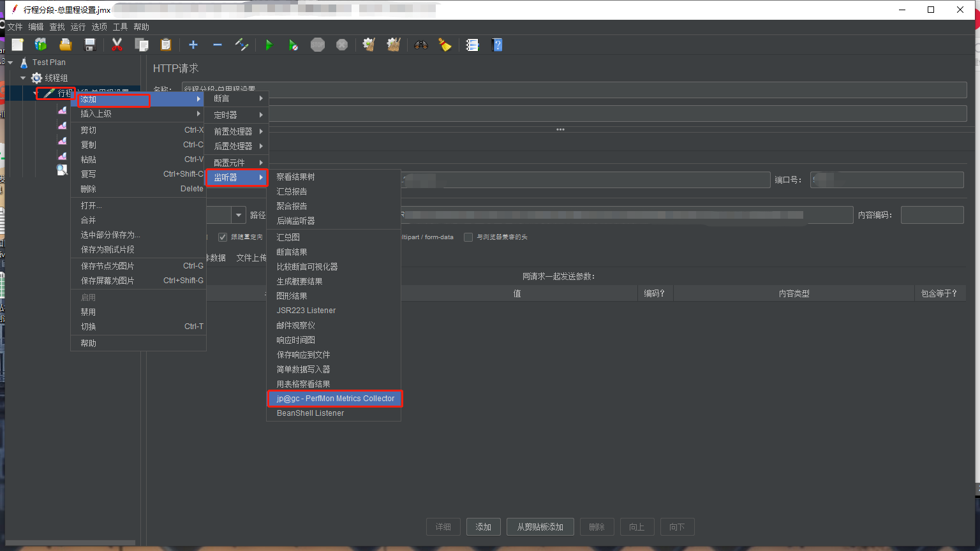
Task: Expand the 前置处理器 submenu
Action: (237, 131)
